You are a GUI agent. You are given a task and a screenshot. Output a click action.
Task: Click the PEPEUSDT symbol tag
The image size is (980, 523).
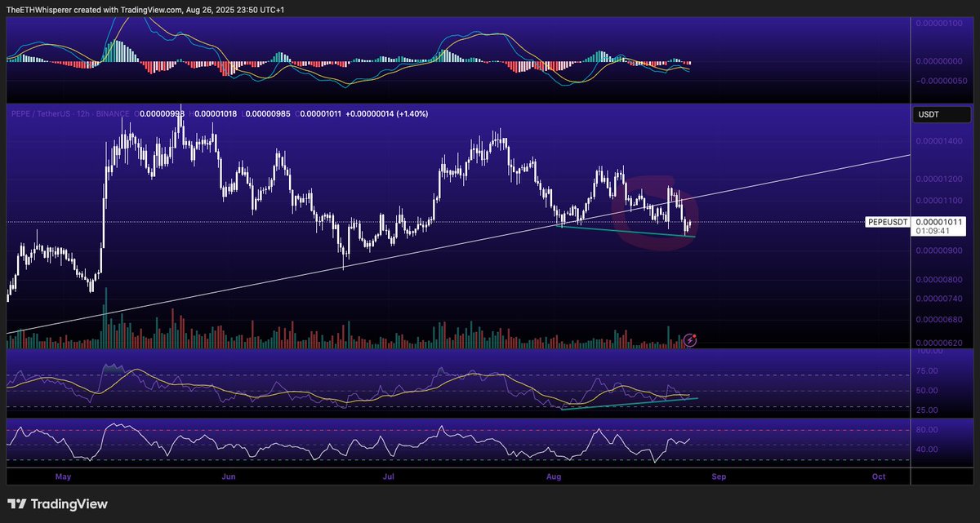pos(889,221)
